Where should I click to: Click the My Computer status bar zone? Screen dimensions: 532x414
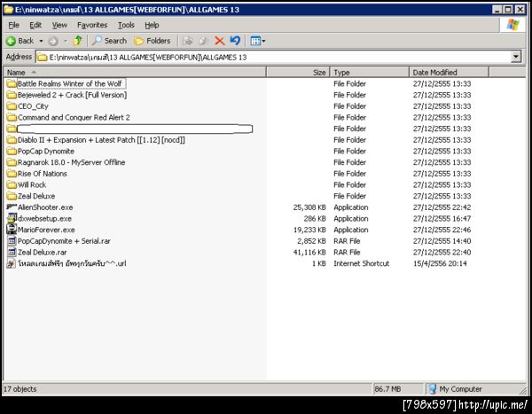[x=455, y=389]
